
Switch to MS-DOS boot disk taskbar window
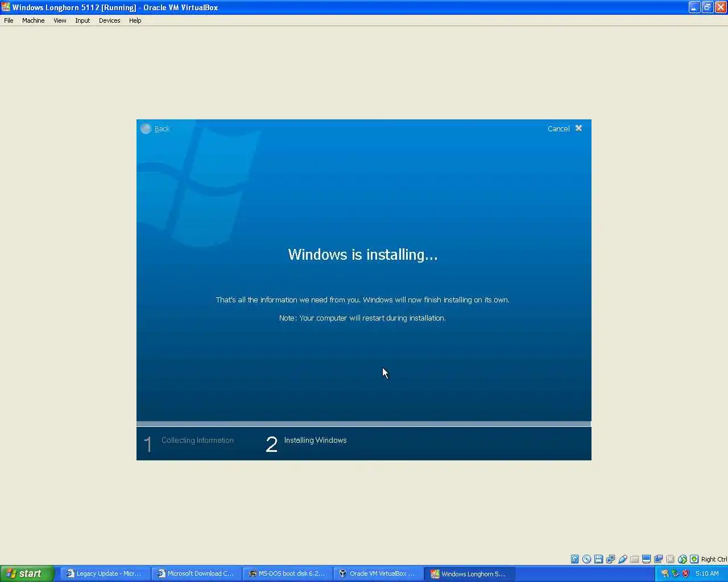287,573
